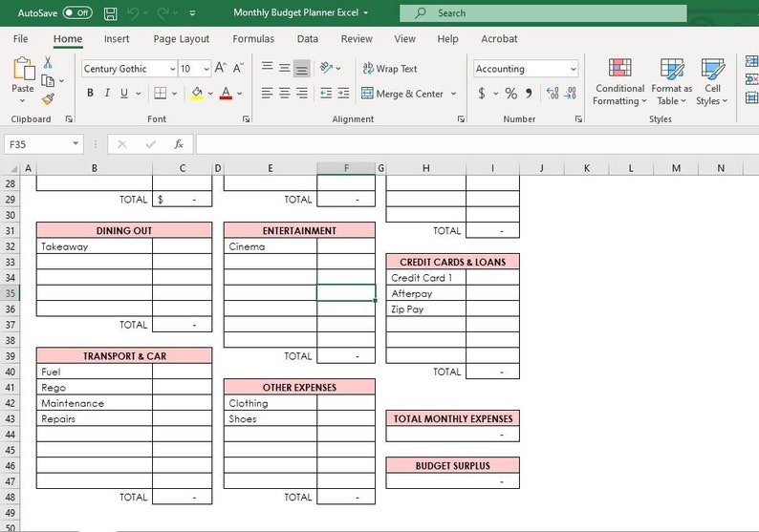Click the Copy icon
Viewport: 759px width, 532px height.
[48, 81]
